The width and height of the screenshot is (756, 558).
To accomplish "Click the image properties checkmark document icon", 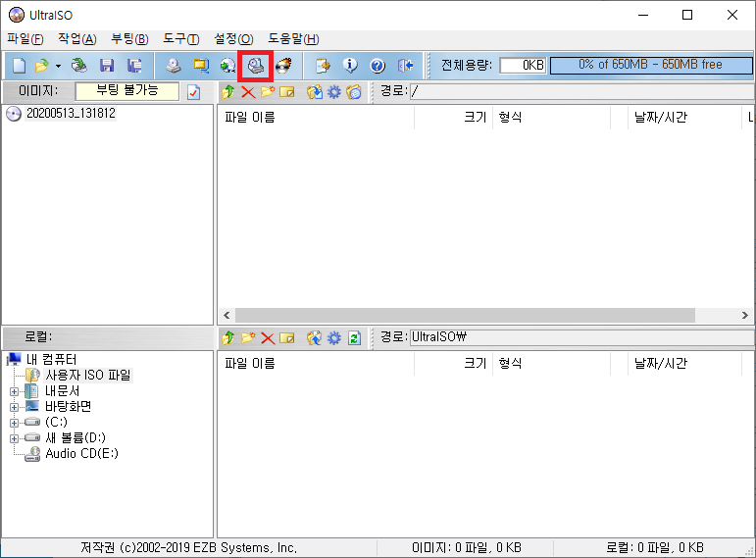I will pos(194,91).
